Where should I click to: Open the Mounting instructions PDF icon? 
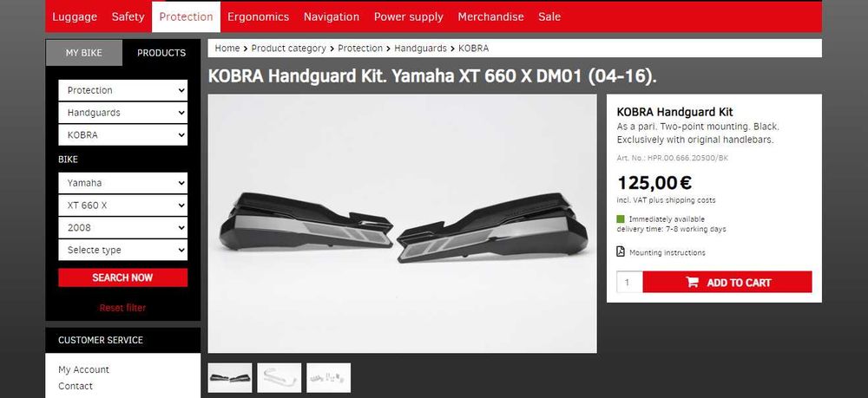click(621, 252)
